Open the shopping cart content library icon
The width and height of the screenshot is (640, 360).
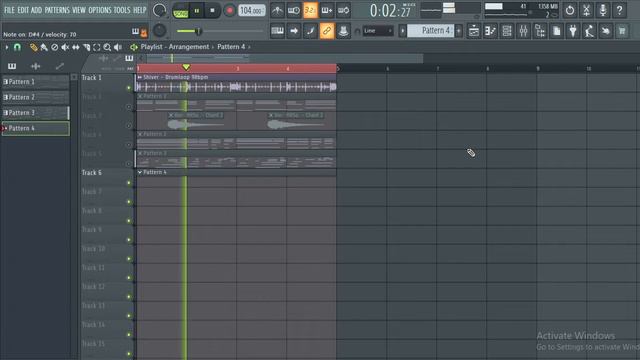tap(622, 31)
